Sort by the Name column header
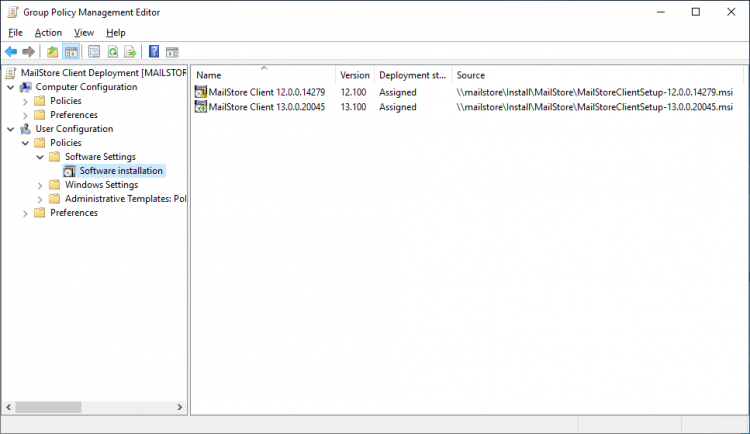 [263, 75]
